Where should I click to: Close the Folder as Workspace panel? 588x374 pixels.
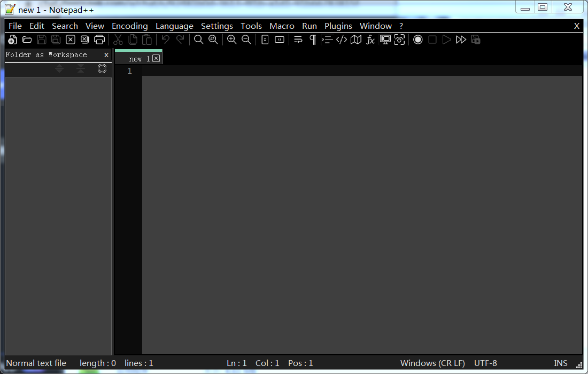click(x=106, y=54)
